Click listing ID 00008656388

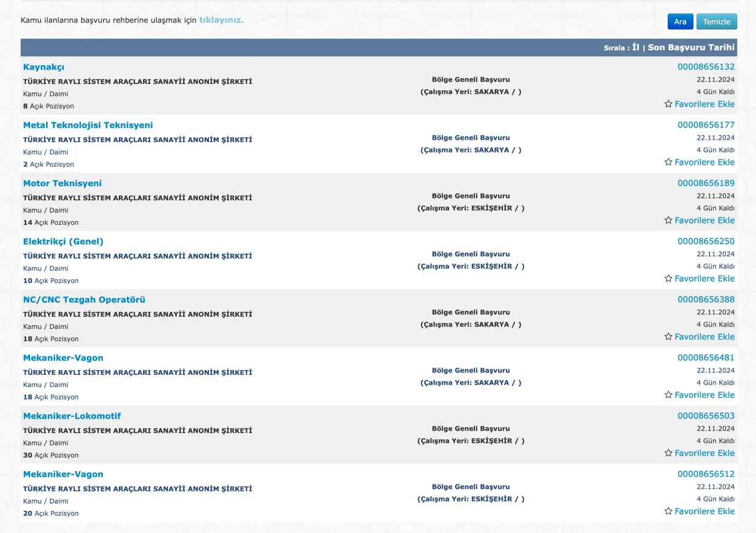click(706, 300)
